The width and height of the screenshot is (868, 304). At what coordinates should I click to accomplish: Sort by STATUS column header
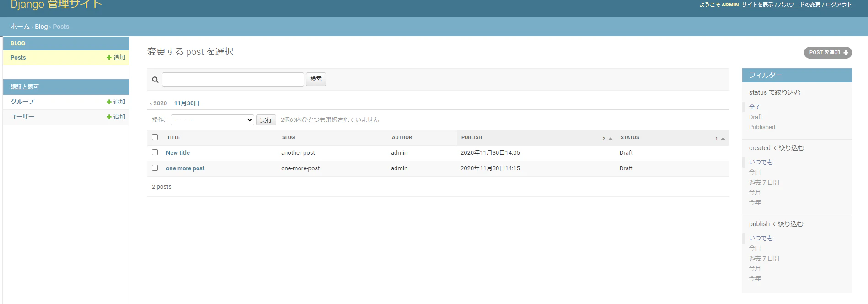pos(630,137)
